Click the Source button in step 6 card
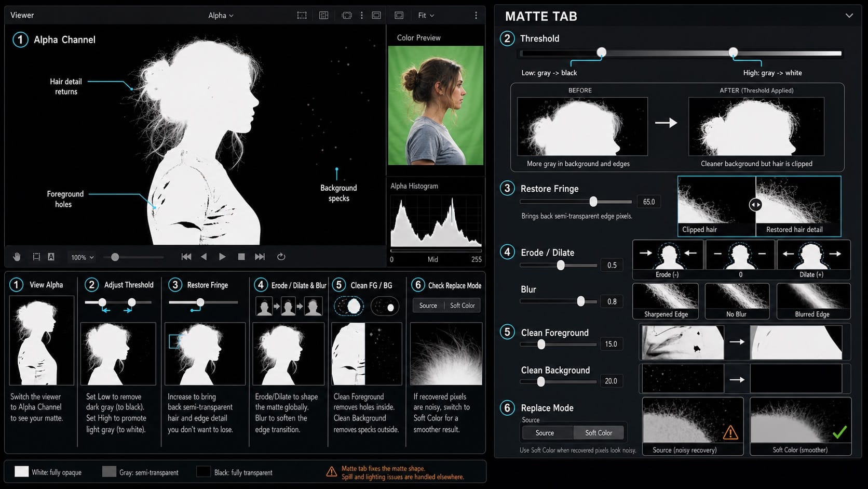 [428, 306]
